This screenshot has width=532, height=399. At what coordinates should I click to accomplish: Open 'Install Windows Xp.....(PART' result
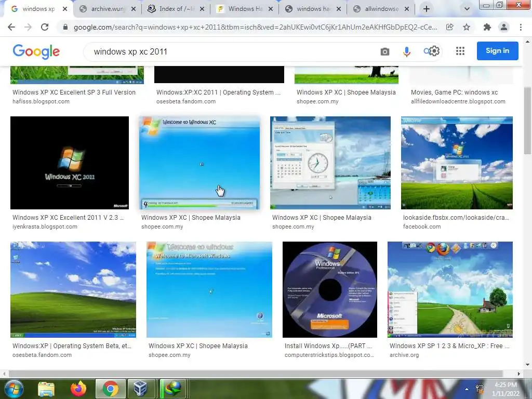pos(328,345)
